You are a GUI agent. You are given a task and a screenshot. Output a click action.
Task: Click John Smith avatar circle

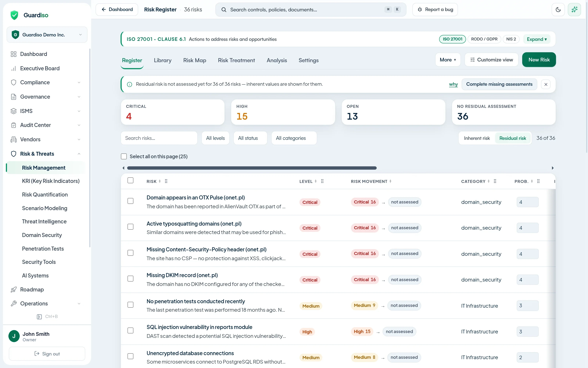14,336
